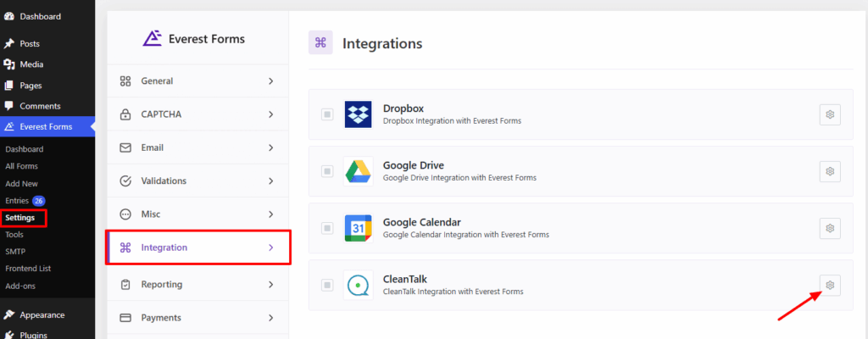868x339 pixels.
Task: Expand the Payments settings chevron
Action: (x=270, y=318)
